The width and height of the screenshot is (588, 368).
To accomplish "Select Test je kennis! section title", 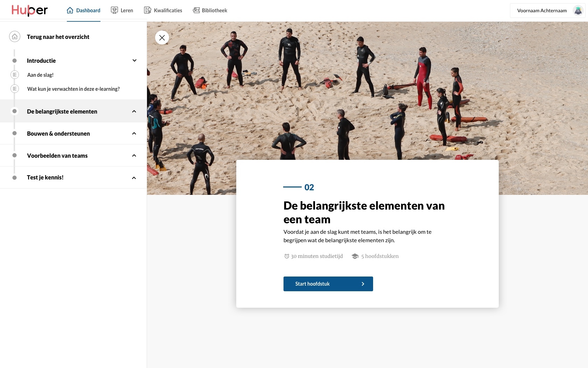I will (x=45, y=177).
